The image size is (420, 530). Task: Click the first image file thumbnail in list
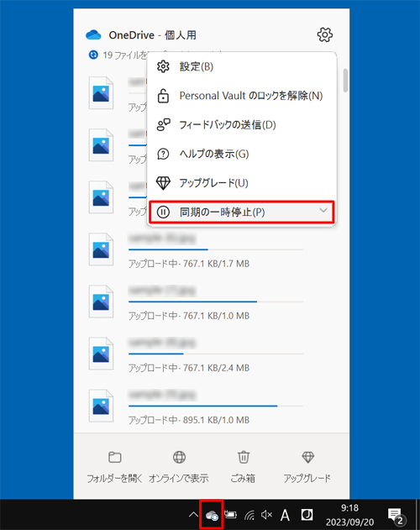pos(101,93)
